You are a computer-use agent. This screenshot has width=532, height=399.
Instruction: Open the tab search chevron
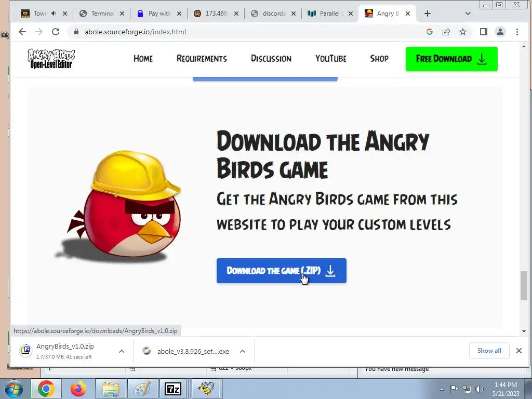point(468,14)
